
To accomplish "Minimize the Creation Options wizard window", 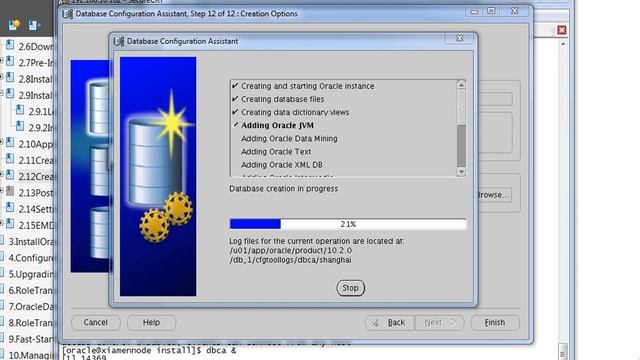I will [x=474, y=11].
